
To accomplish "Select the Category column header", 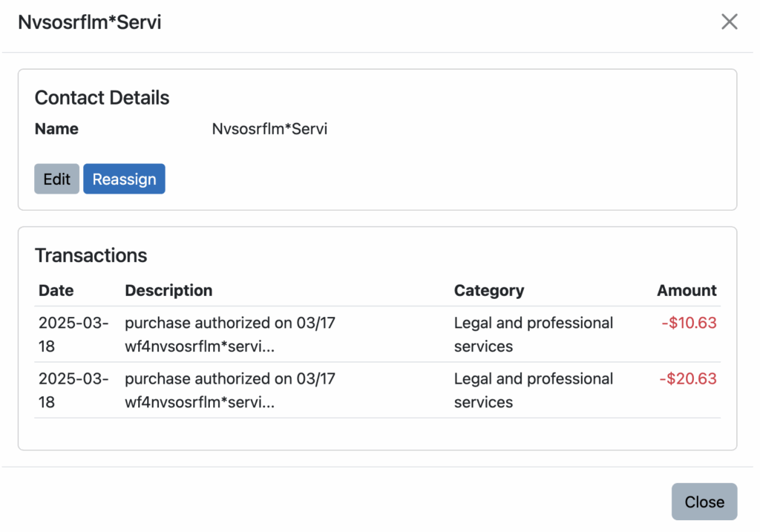I will click(488, 290).
